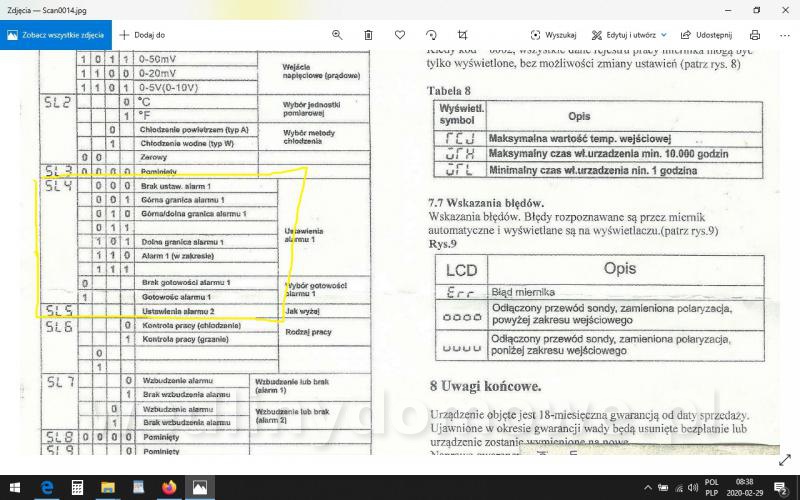Click 'Gotowość alarmu 1' row text
The width and height of the screenshot is (800, 500).
click(177, 296)
